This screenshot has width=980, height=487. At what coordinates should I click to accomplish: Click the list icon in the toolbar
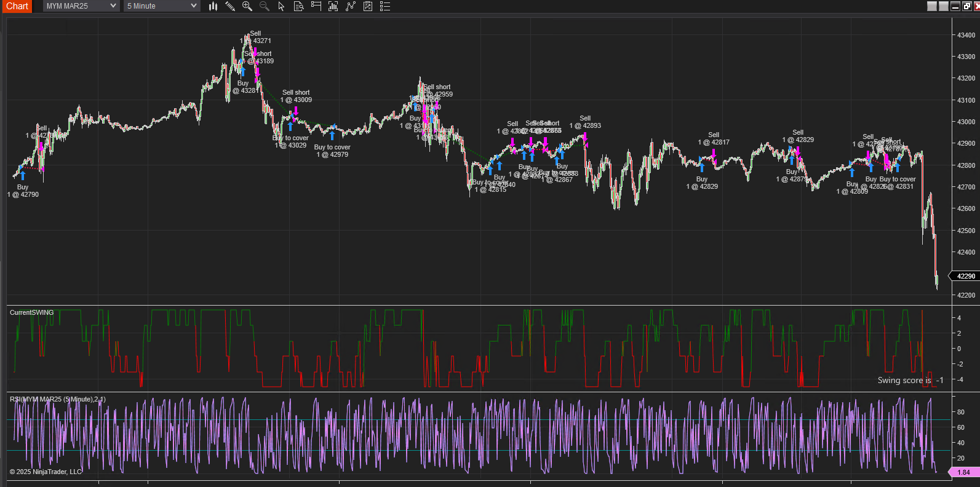click(385, 6)
